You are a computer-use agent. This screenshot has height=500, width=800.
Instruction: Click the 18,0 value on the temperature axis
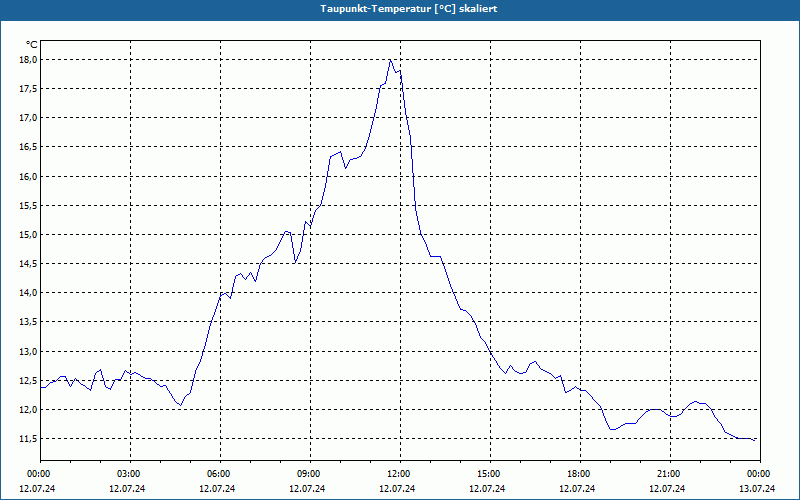(x=29, y=60)
